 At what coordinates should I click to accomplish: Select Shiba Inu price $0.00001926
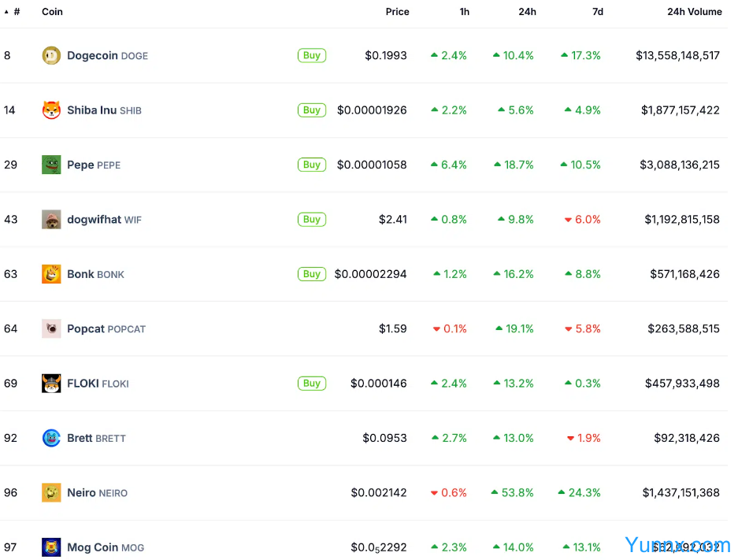[372, 110]
